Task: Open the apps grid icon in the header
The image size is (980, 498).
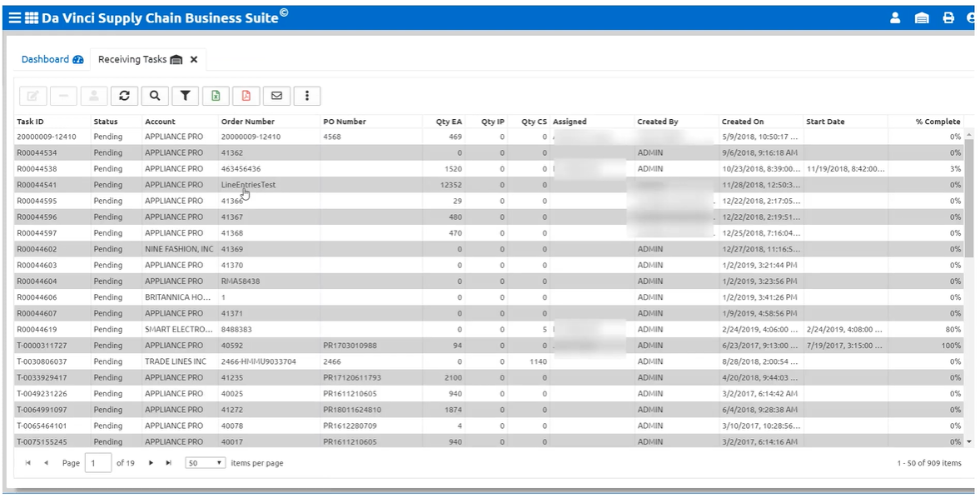Action: coord(32,17)
